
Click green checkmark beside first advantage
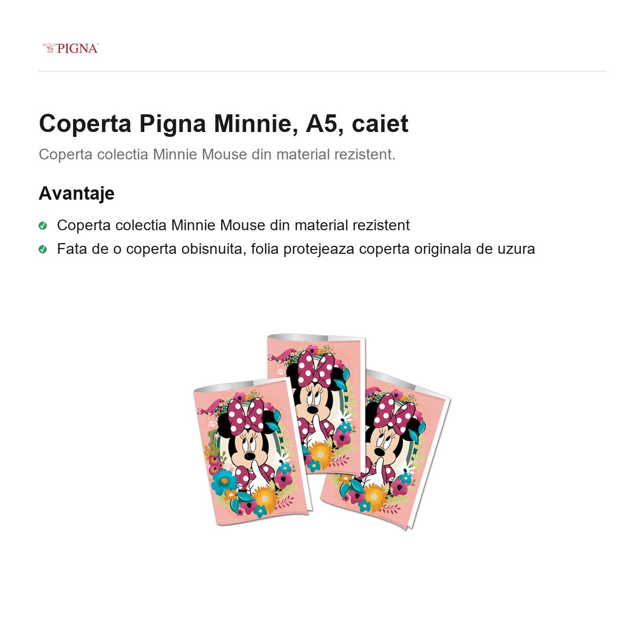tap(43, 225)
